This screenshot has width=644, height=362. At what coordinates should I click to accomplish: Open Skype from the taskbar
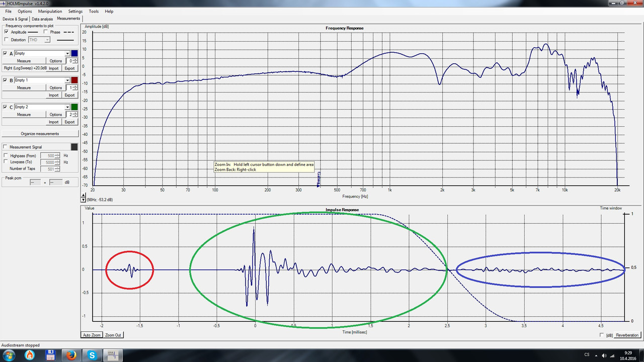tap(92, 355)
